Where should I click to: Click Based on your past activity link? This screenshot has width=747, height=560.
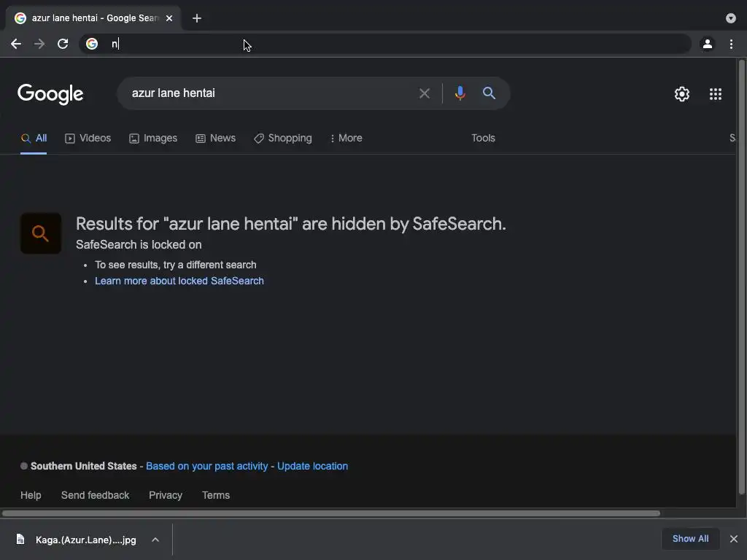[x=206, y=466]
